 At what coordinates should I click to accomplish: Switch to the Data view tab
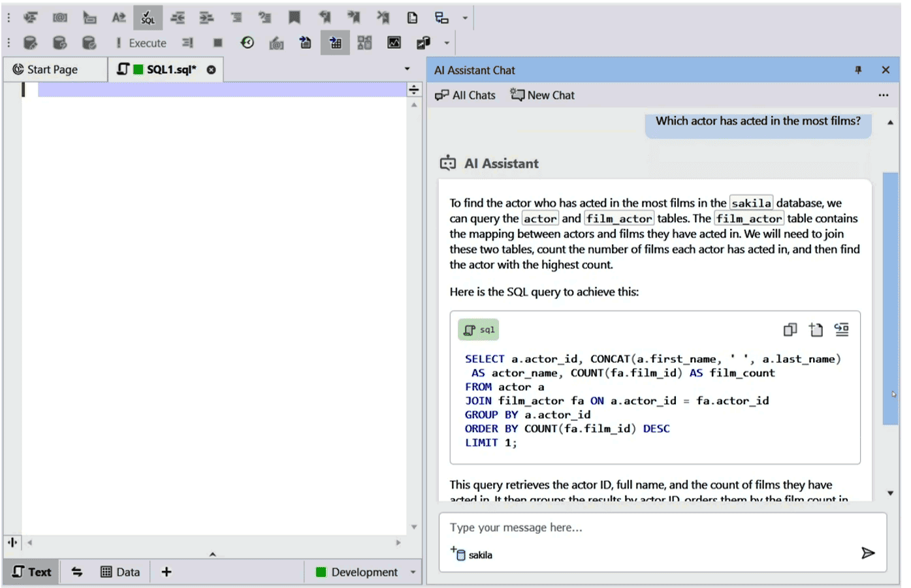121,572
